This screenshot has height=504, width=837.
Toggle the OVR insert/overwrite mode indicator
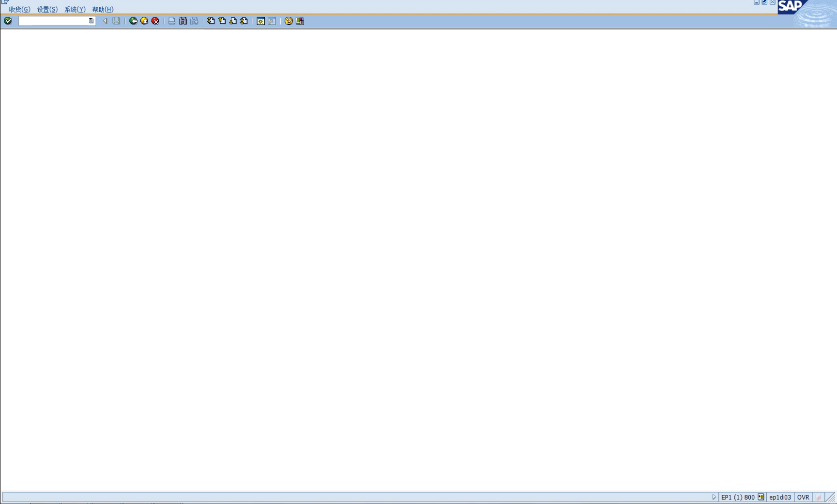click(x=803, y=497)
